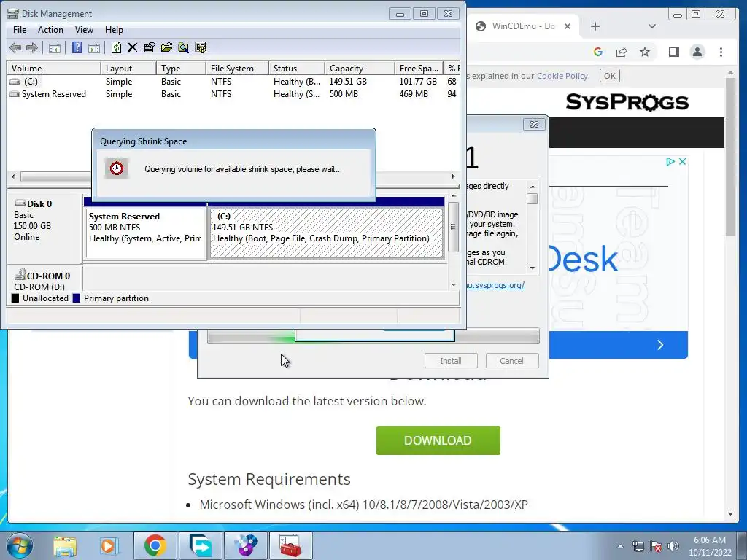Open the Windows Start button
Viewport: 747px width, 560px height.
[20, 545]
